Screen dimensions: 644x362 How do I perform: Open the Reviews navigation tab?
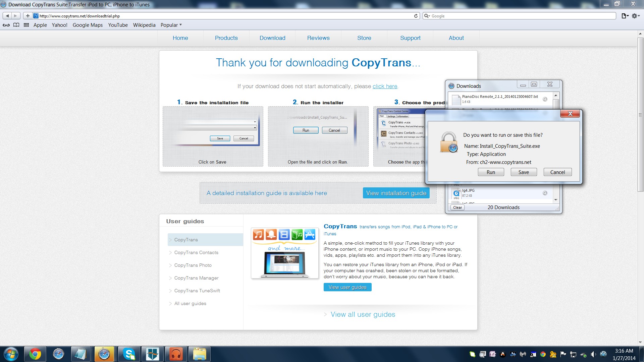[318, 38]
